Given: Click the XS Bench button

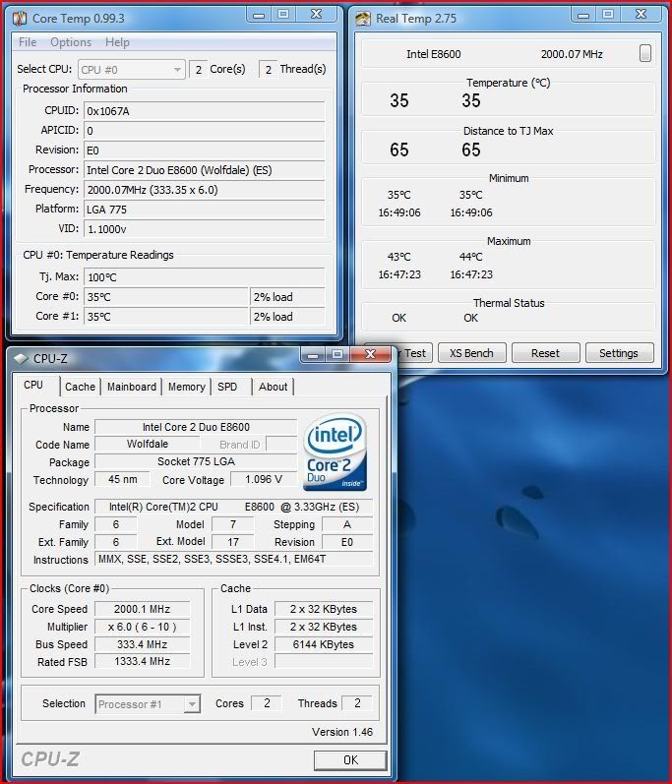Looking at the screenshot, I should point(471,353).
